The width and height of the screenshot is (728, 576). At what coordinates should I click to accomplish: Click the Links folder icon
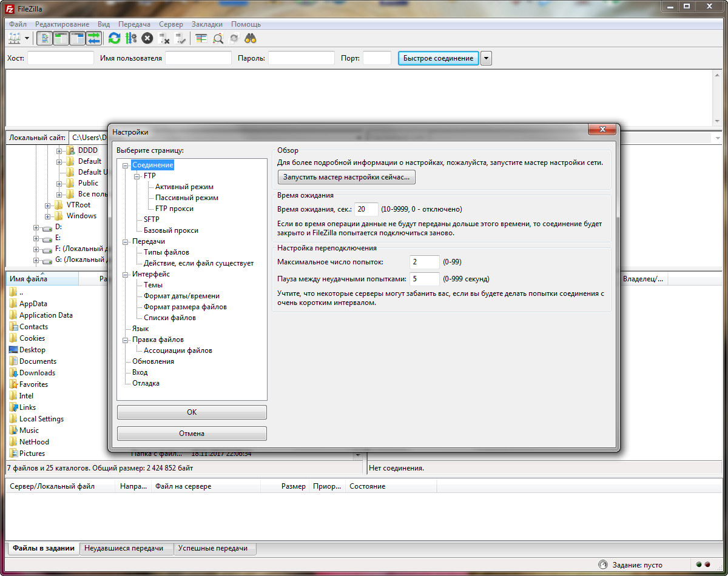click(x=13, y=407)
